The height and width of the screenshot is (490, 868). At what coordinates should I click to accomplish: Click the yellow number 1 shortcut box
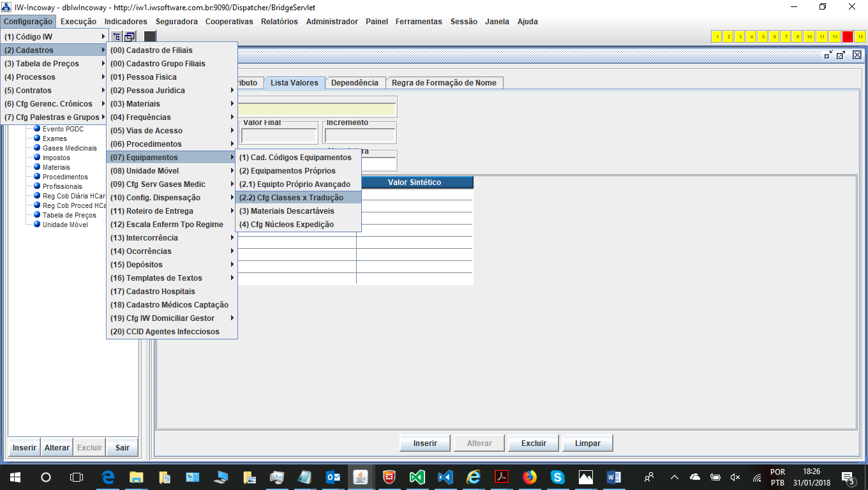717,36
